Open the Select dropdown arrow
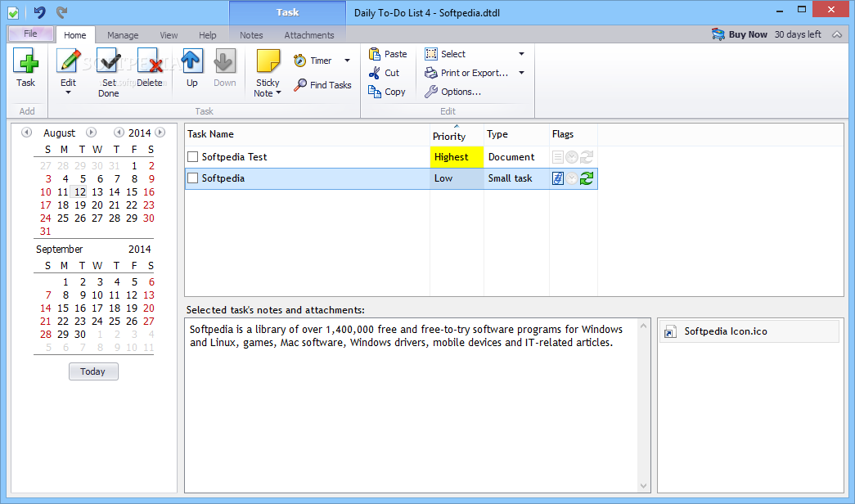 (521, 54)
